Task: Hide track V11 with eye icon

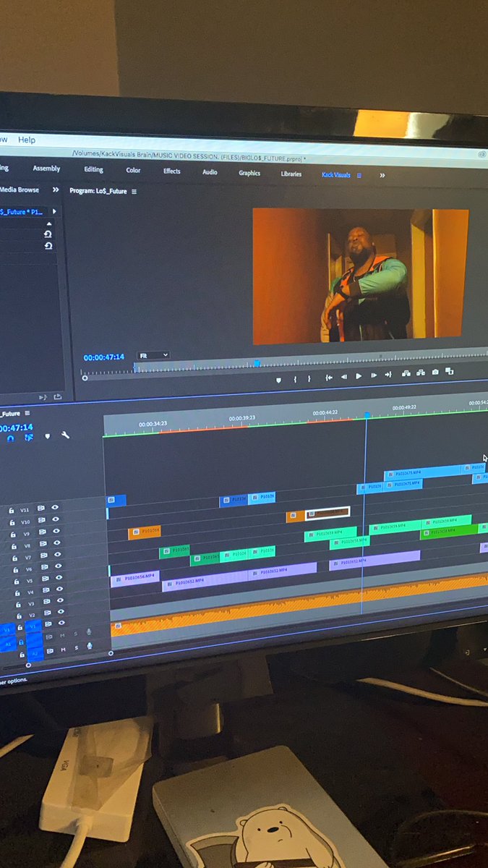Action: point(55,507)
